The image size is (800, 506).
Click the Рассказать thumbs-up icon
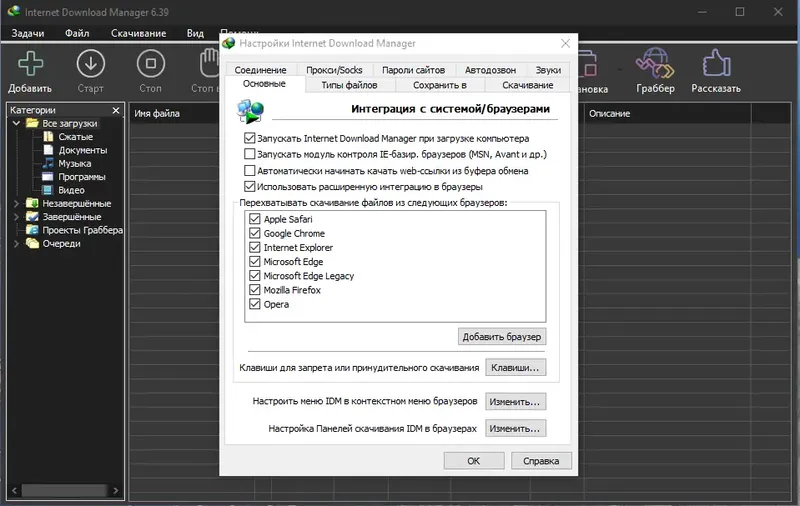tap(716, 63)
